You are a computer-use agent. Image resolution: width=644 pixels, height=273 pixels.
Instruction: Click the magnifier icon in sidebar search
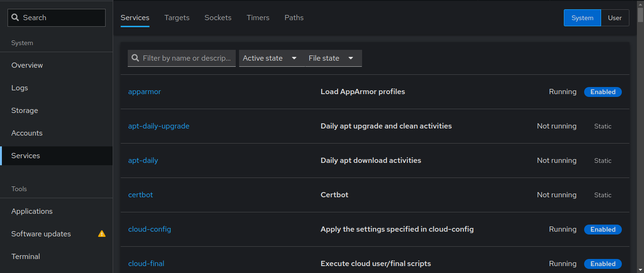(15, 18)
